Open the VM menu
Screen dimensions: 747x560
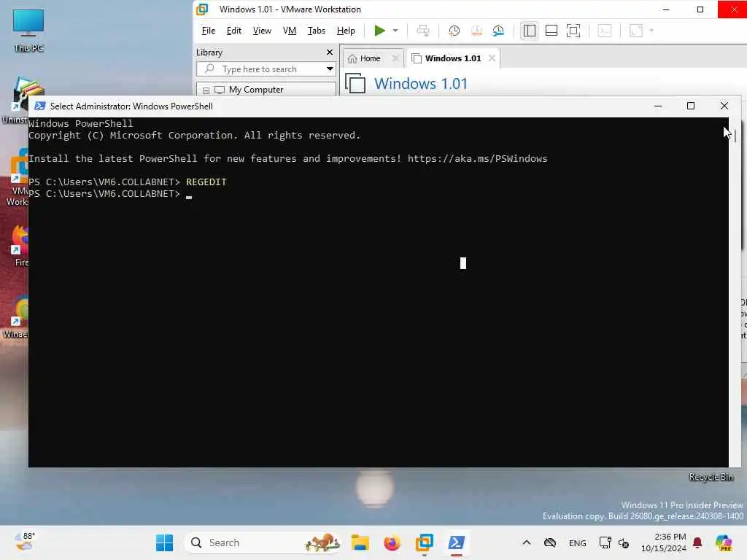click(x=289, y=31)
